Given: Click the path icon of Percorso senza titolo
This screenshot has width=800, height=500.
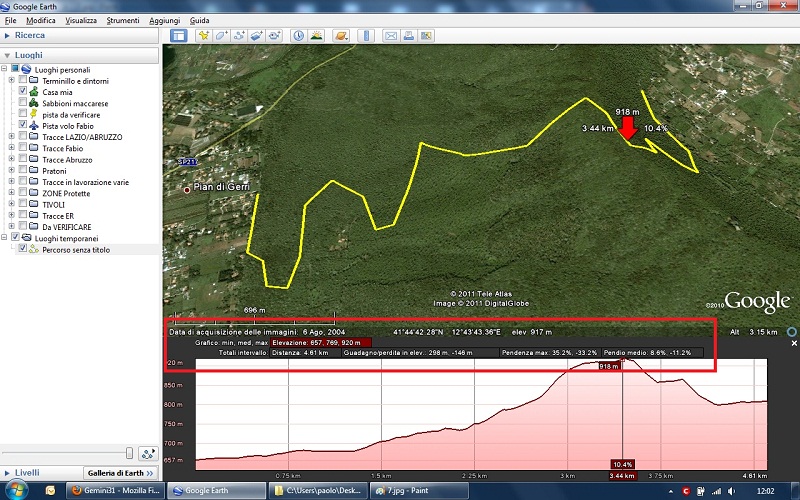Looking at the screenshot, I should (34, 249).
